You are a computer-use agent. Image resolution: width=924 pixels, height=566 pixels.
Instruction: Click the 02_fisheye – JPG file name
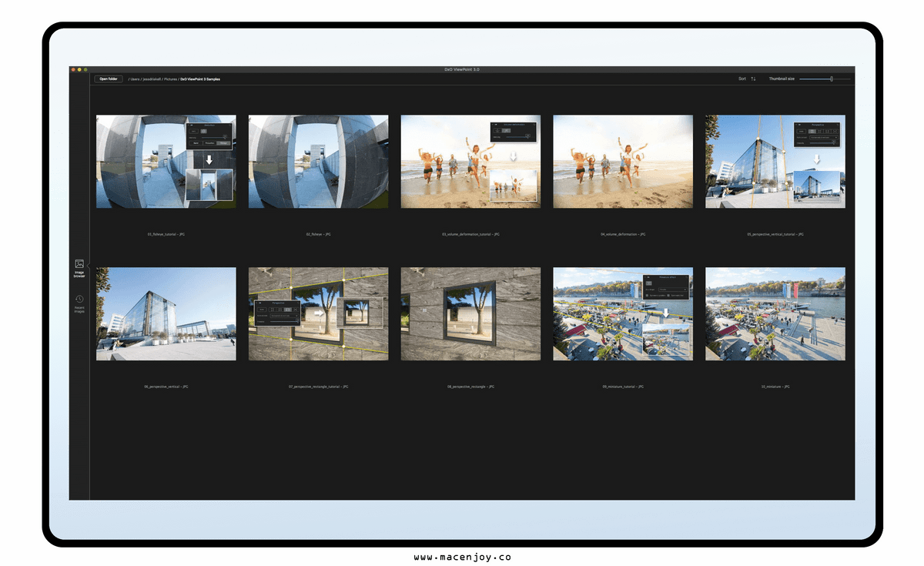point(318,234)
